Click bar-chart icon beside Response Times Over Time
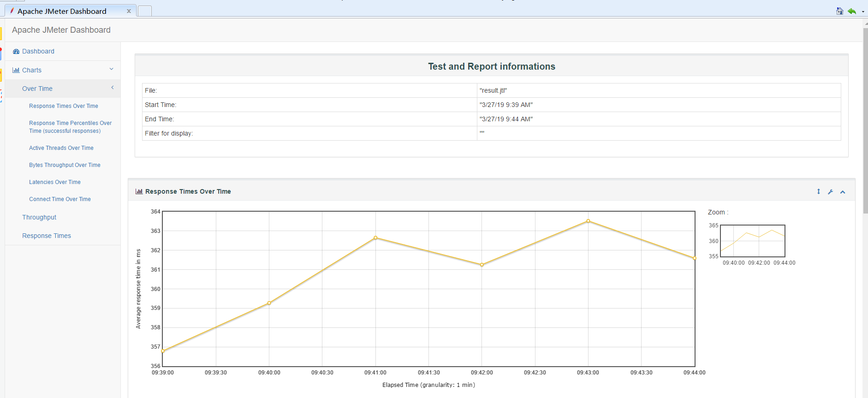This screenshot has height=398, width=868. (139, 191)
